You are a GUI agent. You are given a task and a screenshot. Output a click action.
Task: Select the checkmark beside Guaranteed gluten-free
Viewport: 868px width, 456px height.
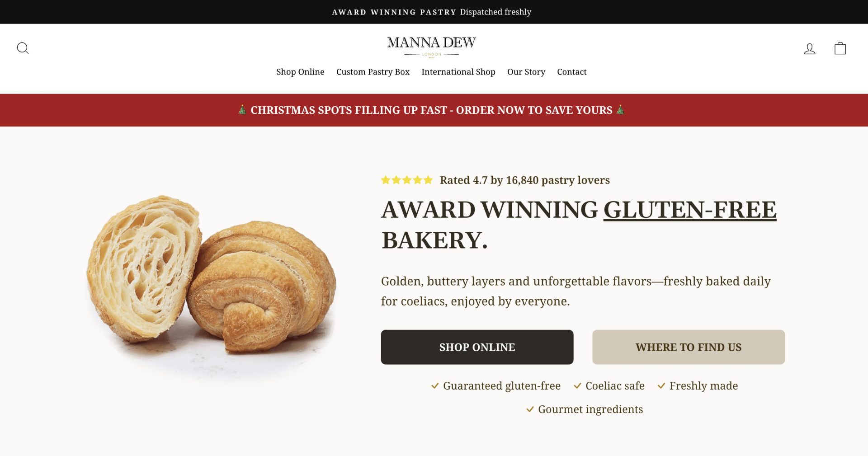click(x=435, y=386)
